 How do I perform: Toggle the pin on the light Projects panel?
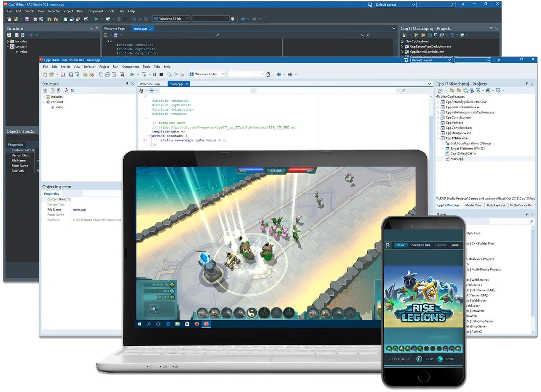pyautogui.click(x=526, y=84)
